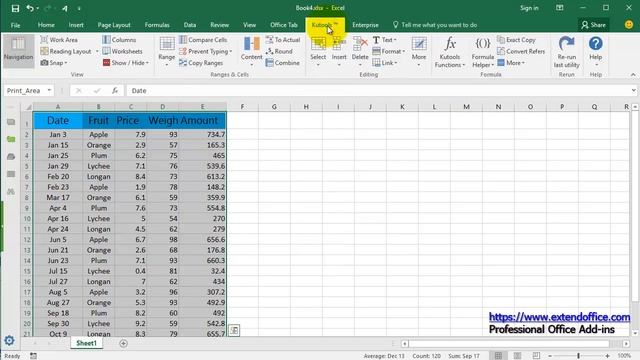Switch to the Kutools tab
Image resolution: width=640 pixels, height=360 pixels.
click(x=325, y=25)
